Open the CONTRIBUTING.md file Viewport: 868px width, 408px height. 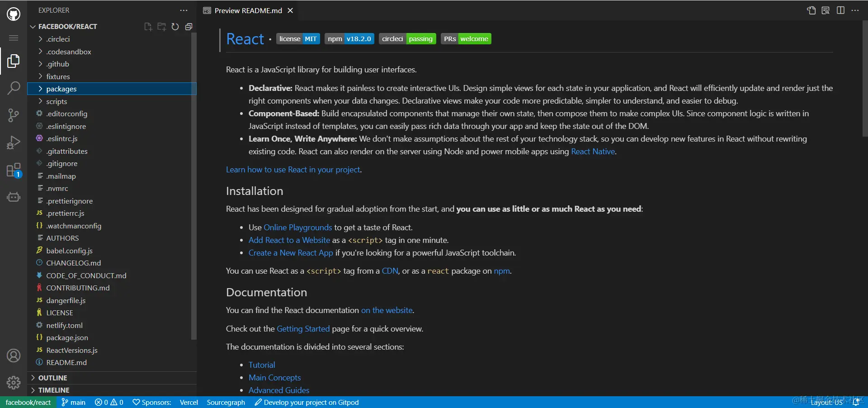(78, 288)
